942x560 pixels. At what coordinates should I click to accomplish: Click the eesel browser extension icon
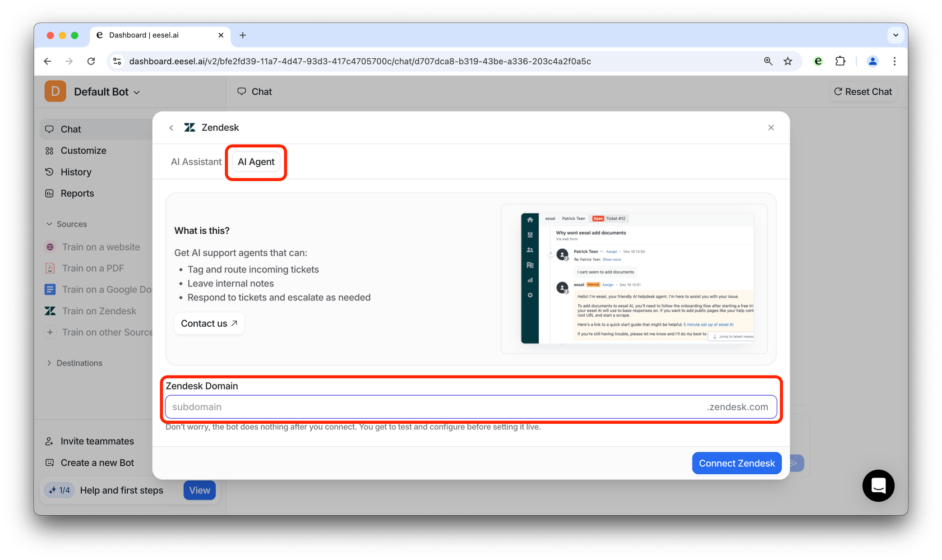pyautogui.click(x=818, y=61)
